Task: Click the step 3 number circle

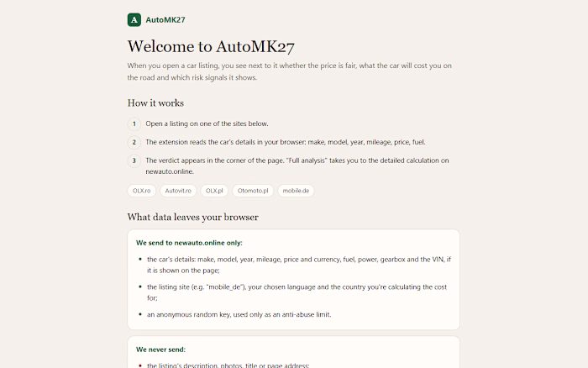Action: coord(134,160)
